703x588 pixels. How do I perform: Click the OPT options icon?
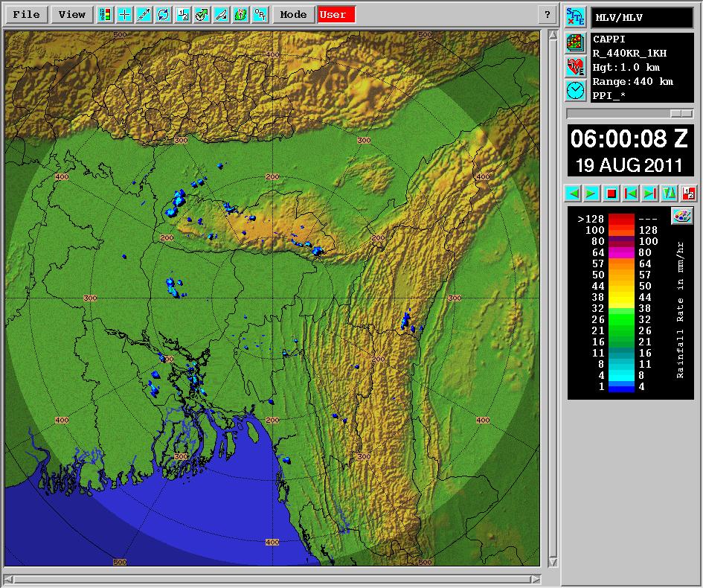(260, 14)
